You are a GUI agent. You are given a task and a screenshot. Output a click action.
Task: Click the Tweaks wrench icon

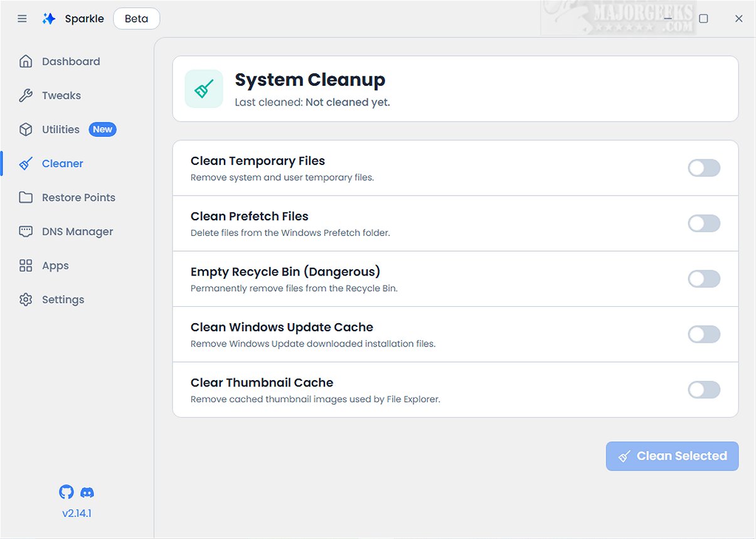point(26,95)
